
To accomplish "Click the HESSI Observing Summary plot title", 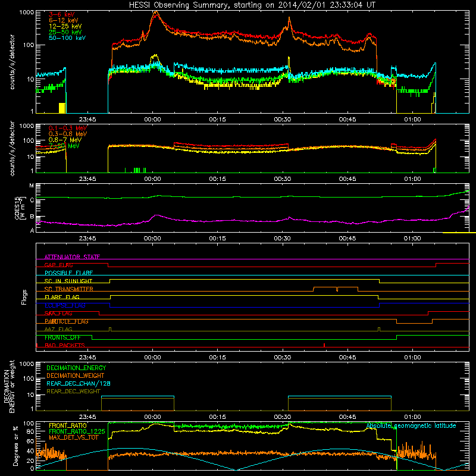I will (x=252, y=5).
